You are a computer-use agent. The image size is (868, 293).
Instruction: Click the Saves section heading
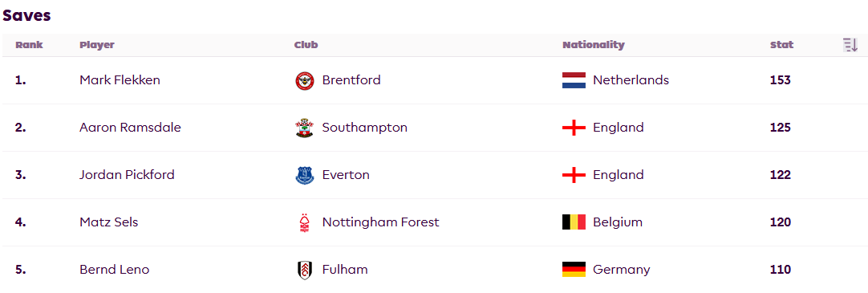[x=26, y=15]
